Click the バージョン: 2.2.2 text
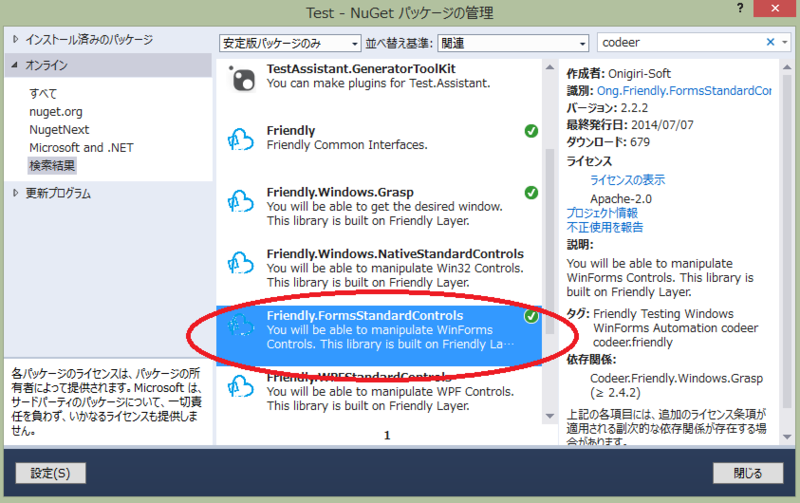This screenshot has width=800, height=503. 607,108
